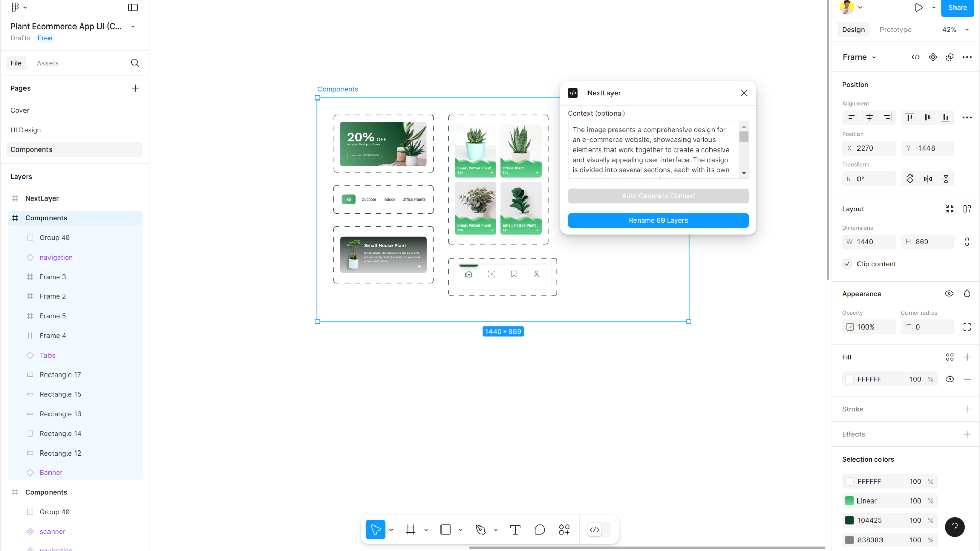The height and width of the screenshot is (551, 980).
Task: Toggle the Clip content checkbox
Action: pos(847,264)
